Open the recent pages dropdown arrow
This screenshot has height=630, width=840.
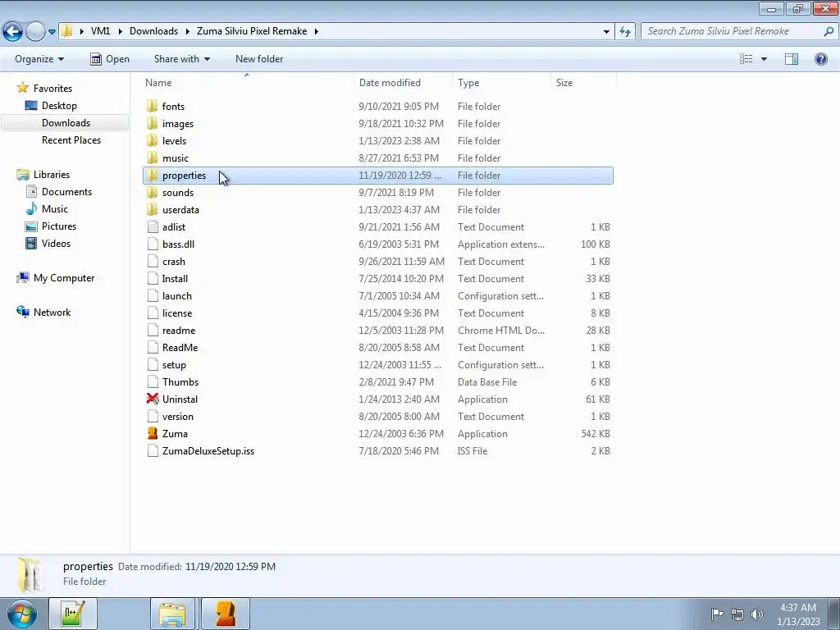pyautogui.click(x=52, y=32)
